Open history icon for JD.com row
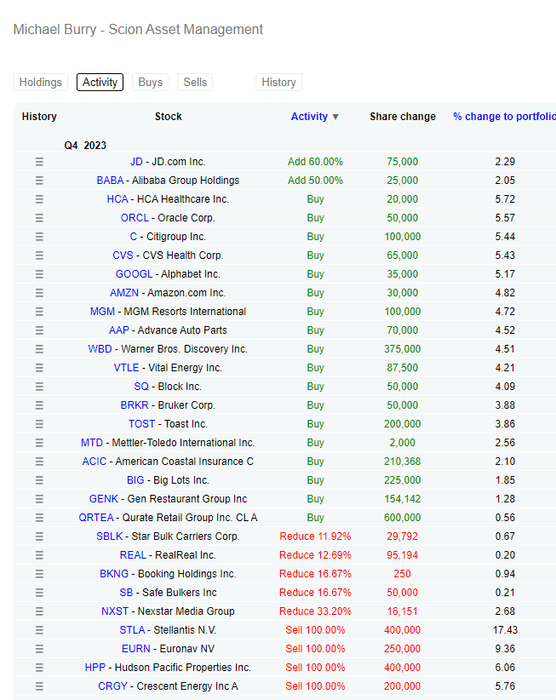 (x=39, y=162)
